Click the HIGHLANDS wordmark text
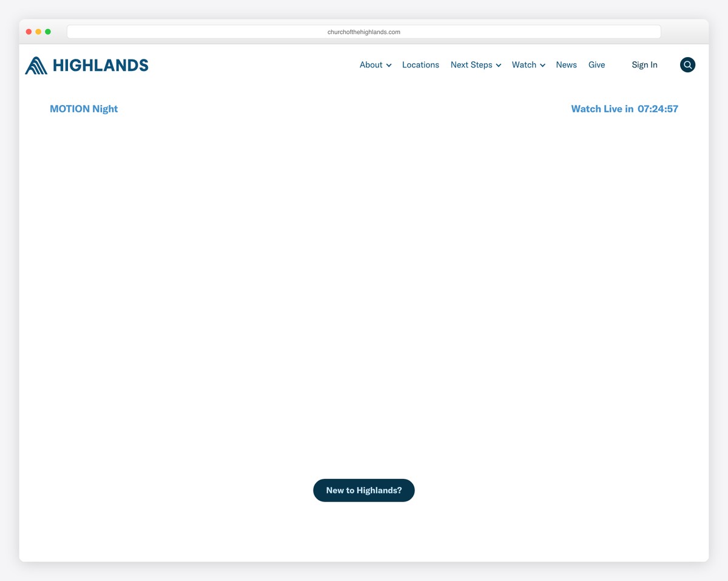728x581 pixels. tap(101, 65)
